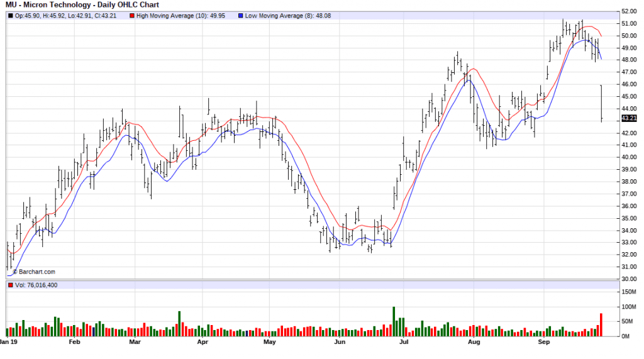
Task: Click the Mar label on the date axis
Action: [135, 343]
